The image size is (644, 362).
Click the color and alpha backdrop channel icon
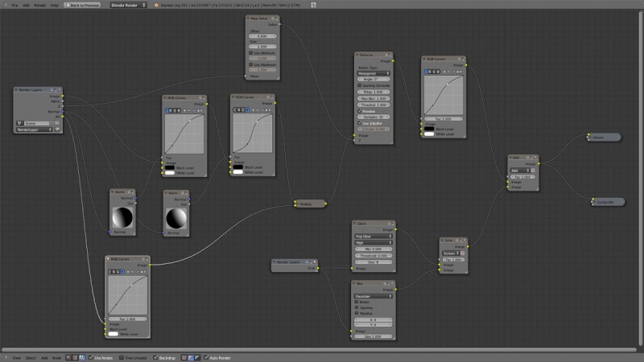point(184,358)
